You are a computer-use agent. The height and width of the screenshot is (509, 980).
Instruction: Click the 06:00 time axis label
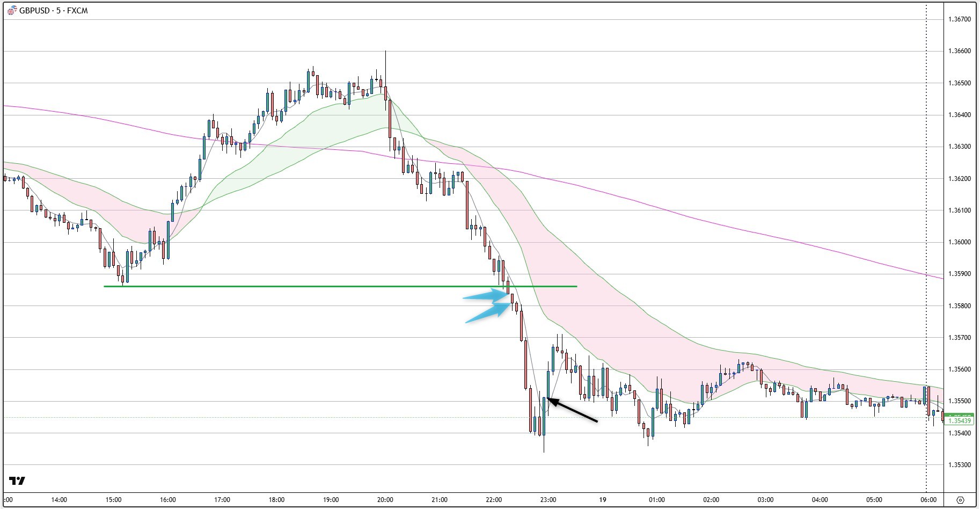point(928,500)
